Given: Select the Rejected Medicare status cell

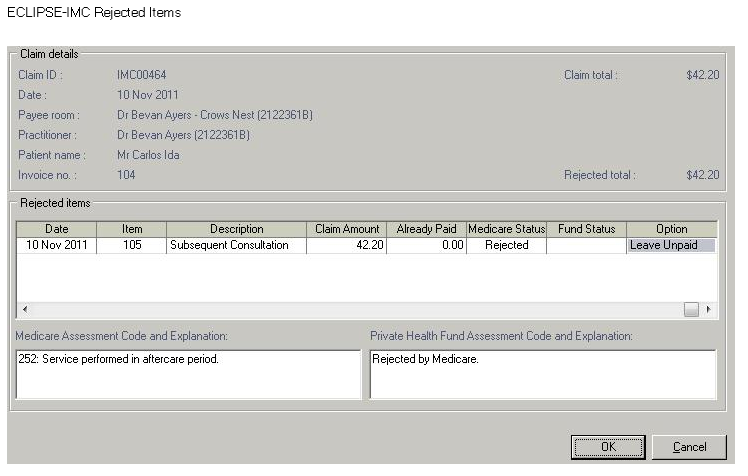Looking at the screenshot, I should [506, 245].
